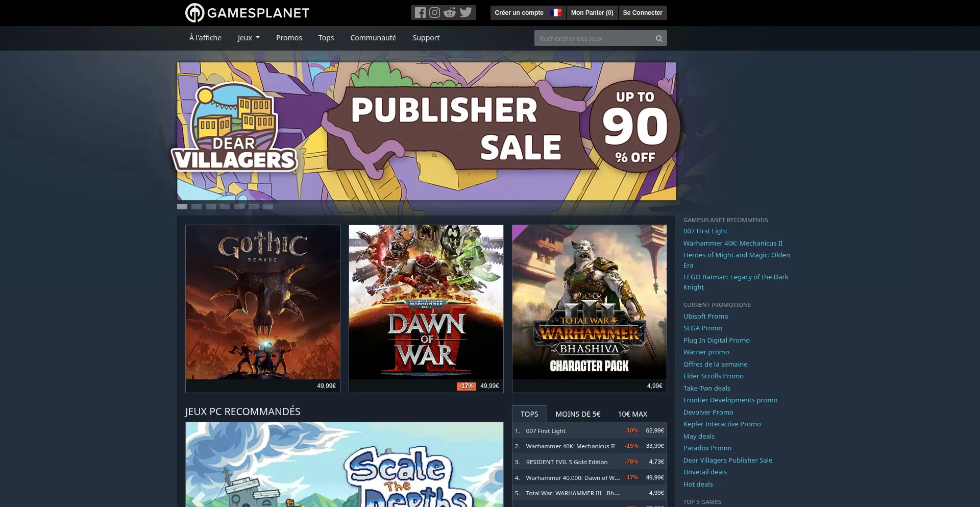Image resolution: width=980 pixels, height=507 pixels.
Task: Click 007 First Light recommendation link
Action: [705, 231]
